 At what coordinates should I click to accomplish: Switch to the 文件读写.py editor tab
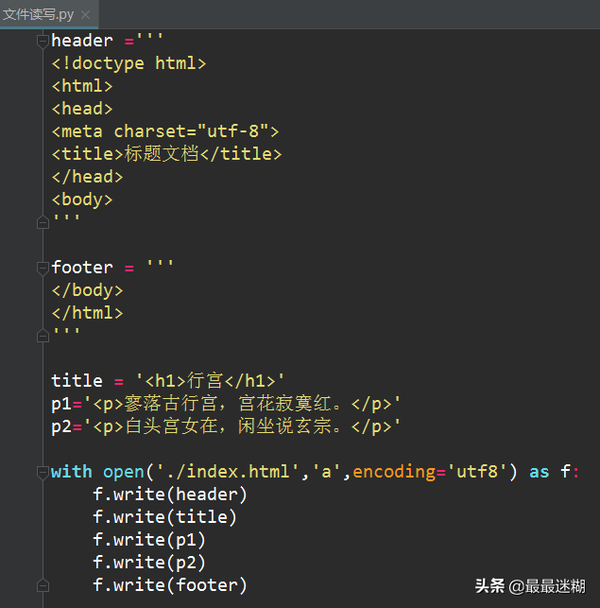point(38,14)
